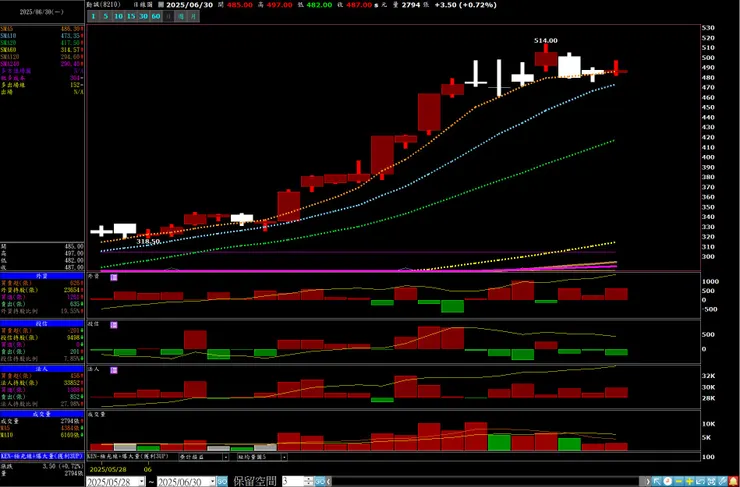This screenshot has height=487, width=740.
Task: Open the alert bell icon
Action: coord(733,481)
